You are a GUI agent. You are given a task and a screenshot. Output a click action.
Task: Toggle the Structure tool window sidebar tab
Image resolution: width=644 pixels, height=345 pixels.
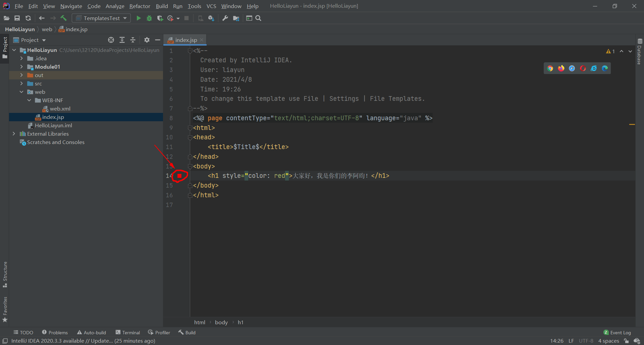point(5,274)
